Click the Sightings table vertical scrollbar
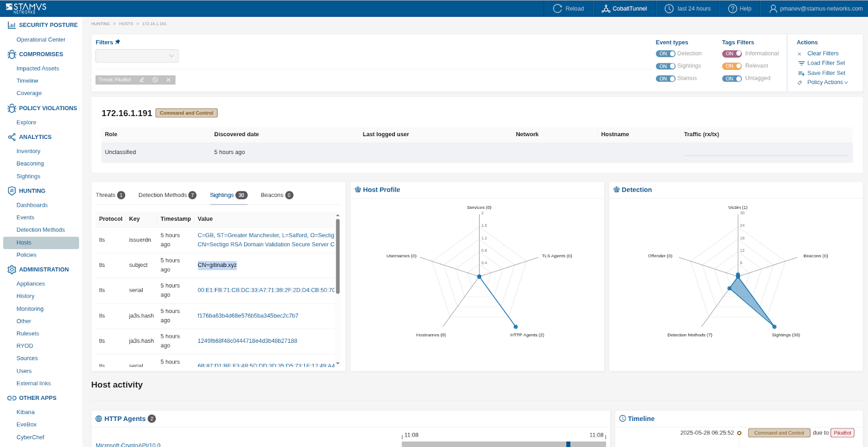The width and height of the screenshot is (868, 447). coord(337,255)
